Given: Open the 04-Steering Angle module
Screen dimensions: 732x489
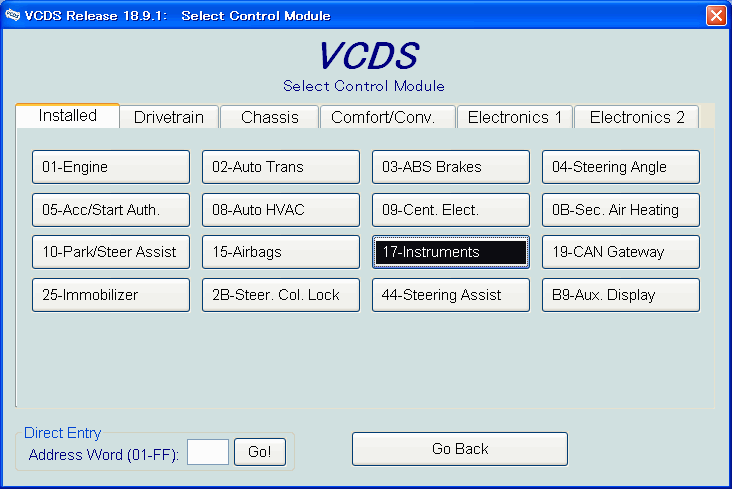Looking at the screenshot, I should pyautogui.click(x=620, y=167).
